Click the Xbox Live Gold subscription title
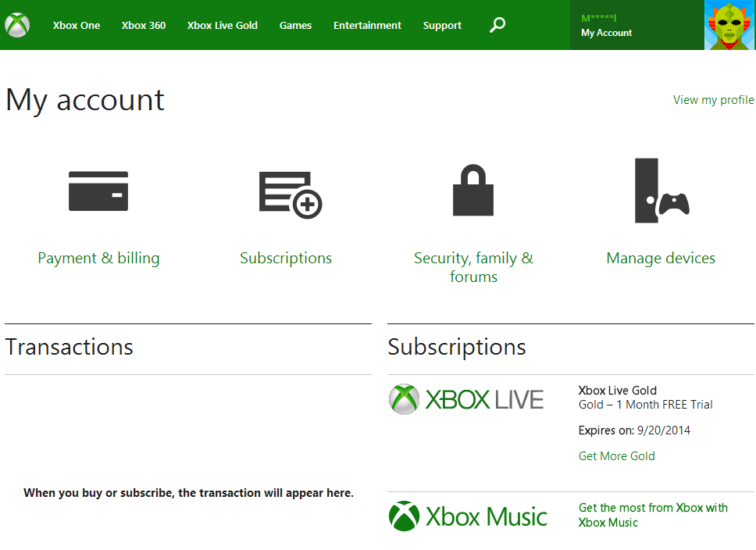Image resolution: width=756 pixels, height=550 pixels. (618, 391)
